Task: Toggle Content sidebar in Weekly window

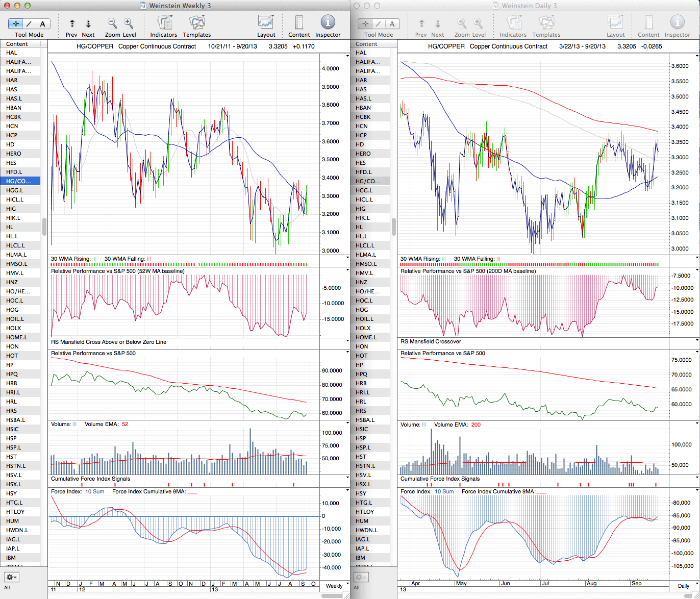Action: point(299,23)
